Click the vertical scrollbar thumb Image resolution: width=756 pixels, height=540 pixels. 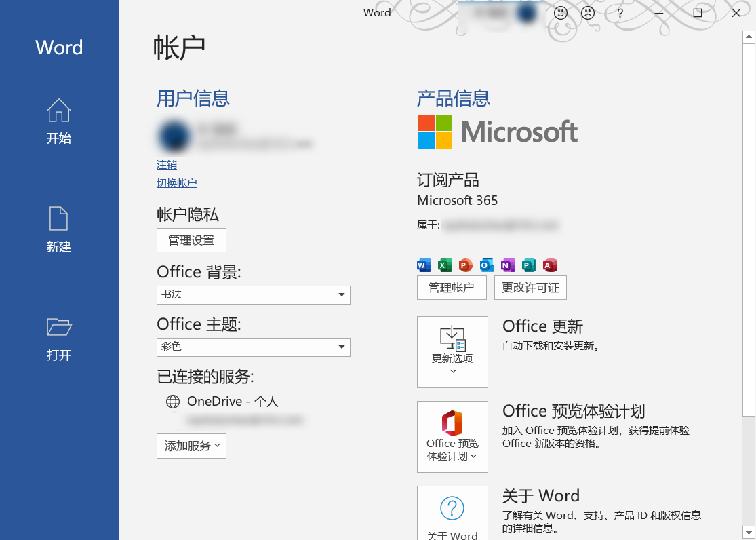click(x=749, y=229)
